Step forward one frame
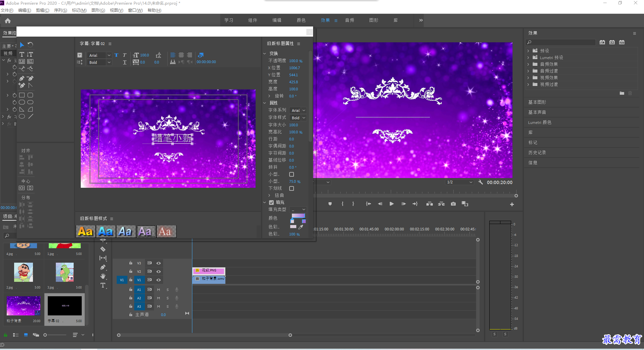The height and width of the screenshot is (350, 644). [404, 204]
